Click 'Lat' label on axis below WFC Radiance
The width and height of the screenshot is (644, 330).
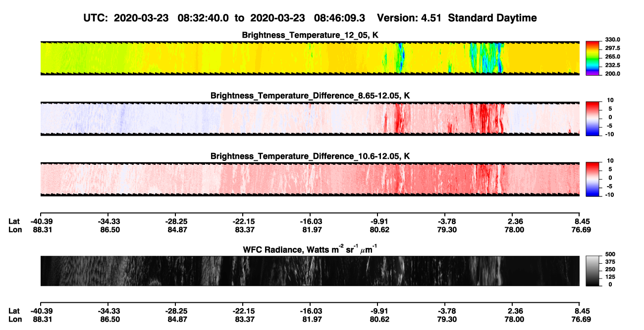click(14, 311)
